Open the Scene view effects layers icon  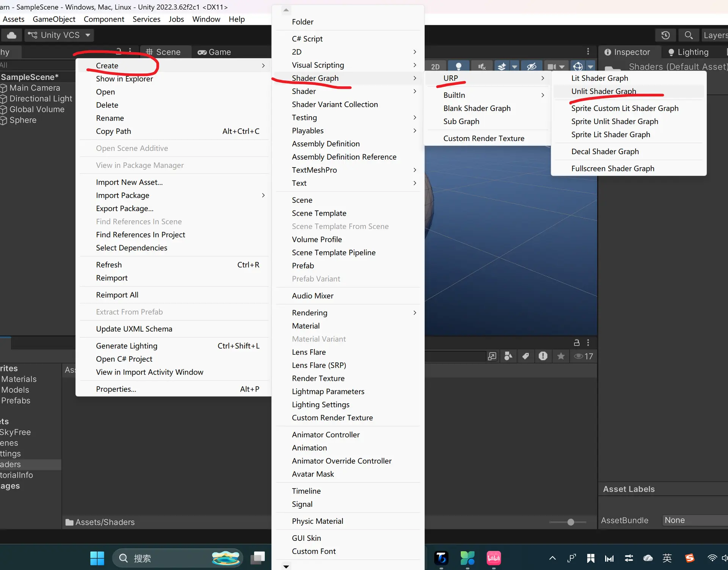(502, 67)
